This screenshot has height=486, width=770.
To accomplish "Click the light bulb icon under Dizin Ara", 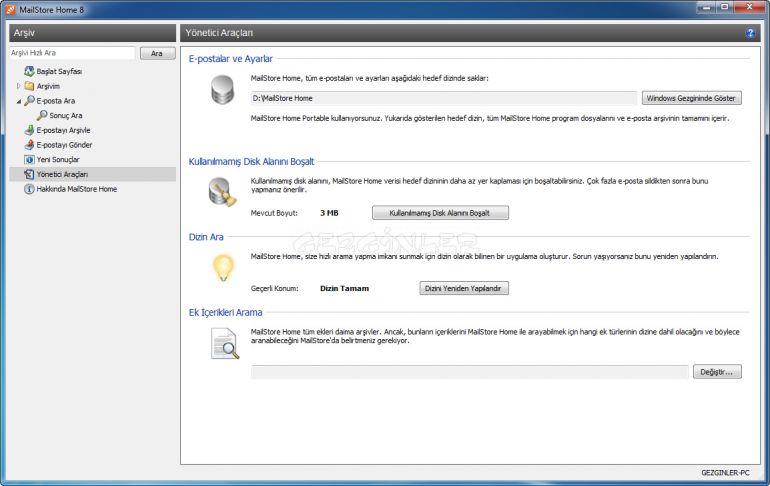I will click(x=223, y=268).
